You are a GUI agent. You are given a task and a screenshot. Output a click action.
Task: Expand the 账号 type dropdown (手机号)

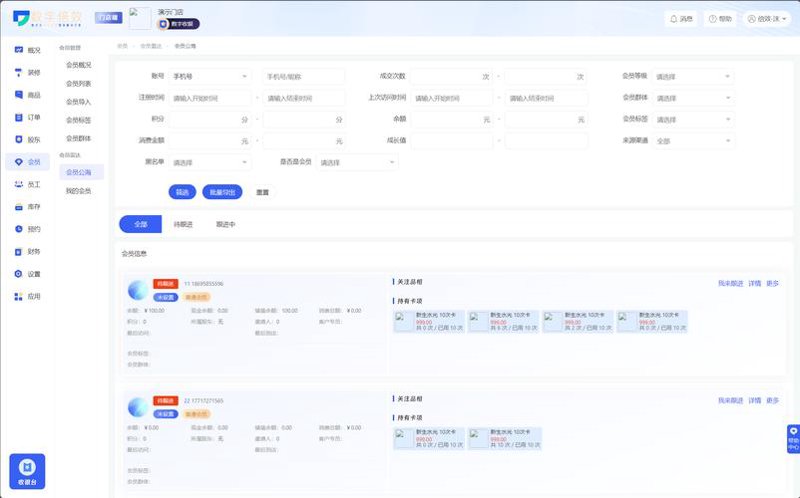[210, 77]
